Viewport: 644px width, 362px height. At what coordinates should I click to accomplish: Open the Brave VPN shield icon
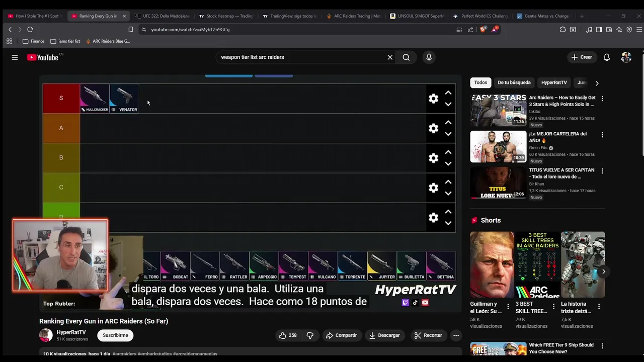[629, 30]
